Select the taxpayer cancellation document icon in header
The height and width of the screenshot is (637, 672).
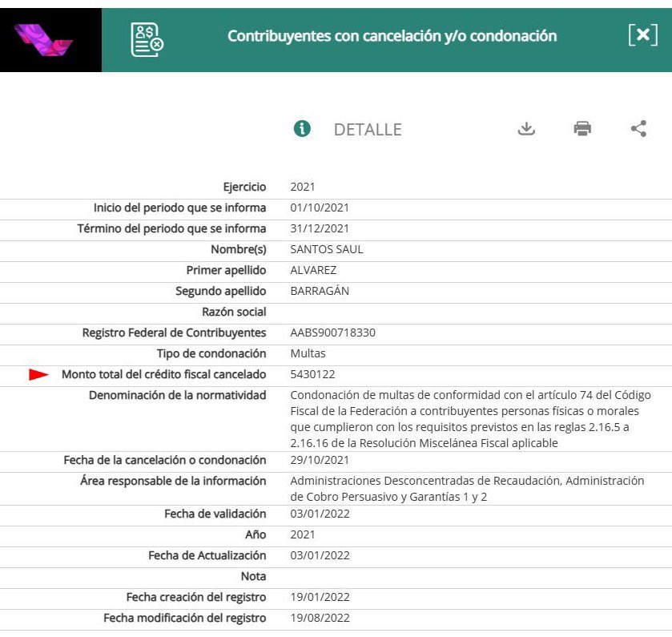click(x=145, y=34)
